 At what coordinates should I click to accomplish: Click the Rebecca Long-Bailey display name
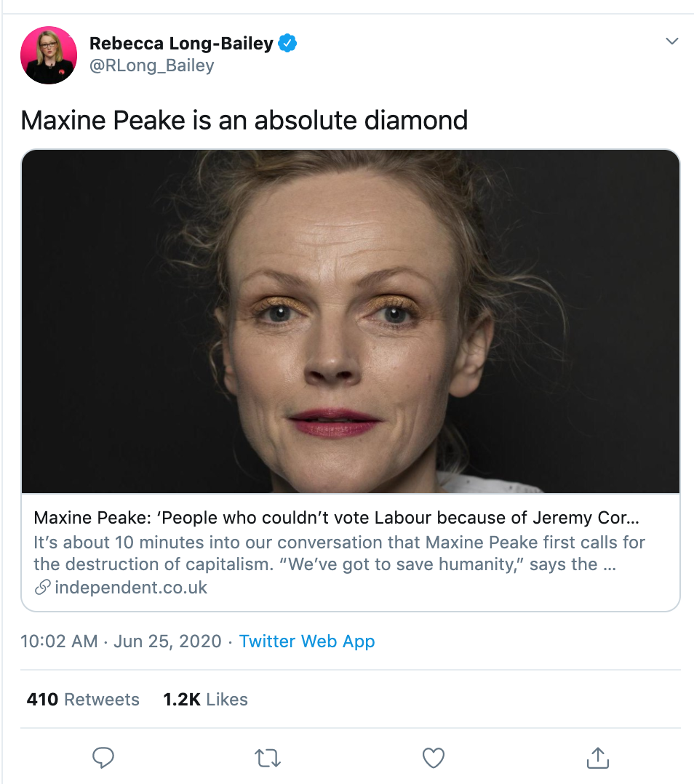[x=181, y=44]
